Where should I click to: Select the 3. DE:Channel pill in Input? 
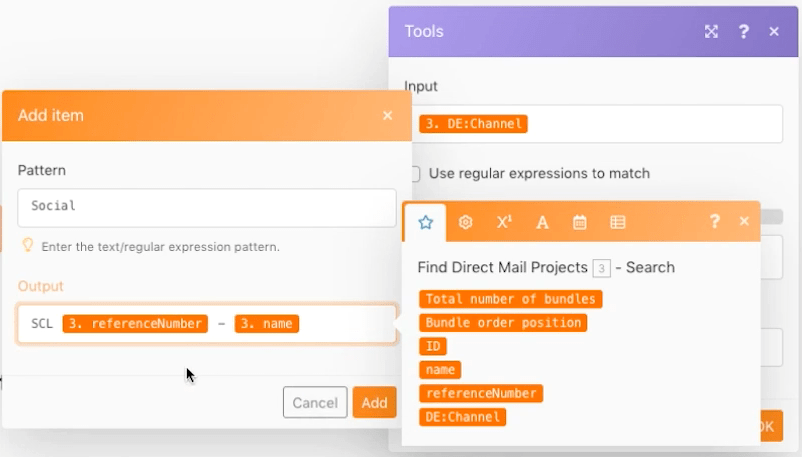[473, 124]
